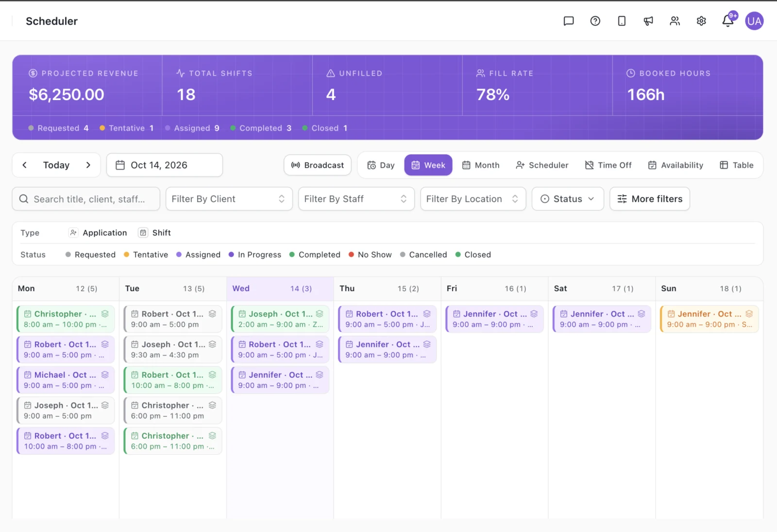The width and height of the screenshot is (777, 532).
Task: Open the announcements megaphone icon
Action: pyautogui.click(x=648, y=21)
